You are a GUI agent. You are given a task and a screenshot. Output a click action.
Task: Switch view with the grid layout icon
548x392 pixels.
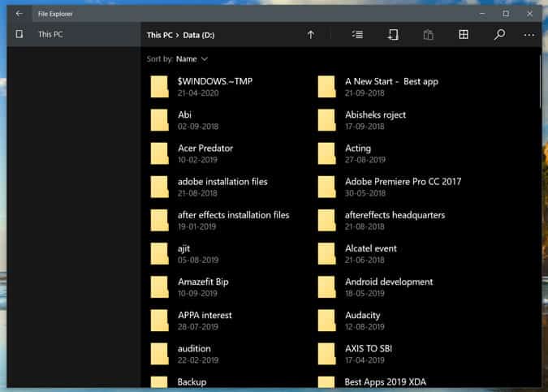coord(464,34)
